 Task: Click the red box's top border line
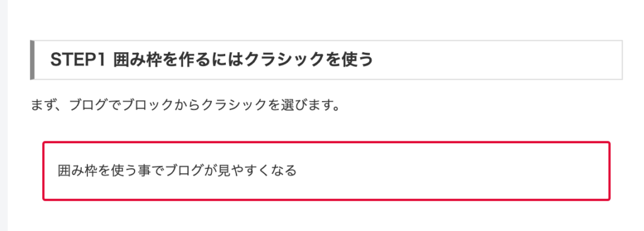(x=326, y=142)
